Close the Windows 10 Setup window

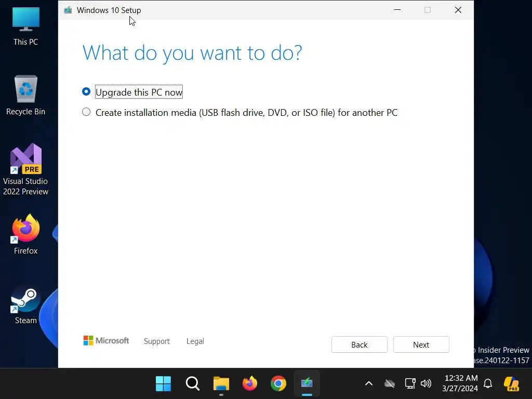[458, 10]
